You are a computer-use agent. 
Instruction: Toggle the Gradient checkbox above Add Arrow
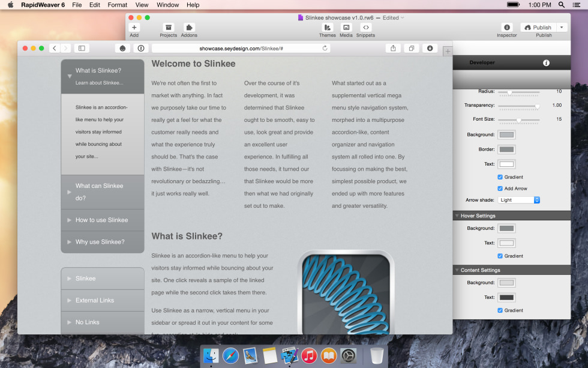(500, 177)
